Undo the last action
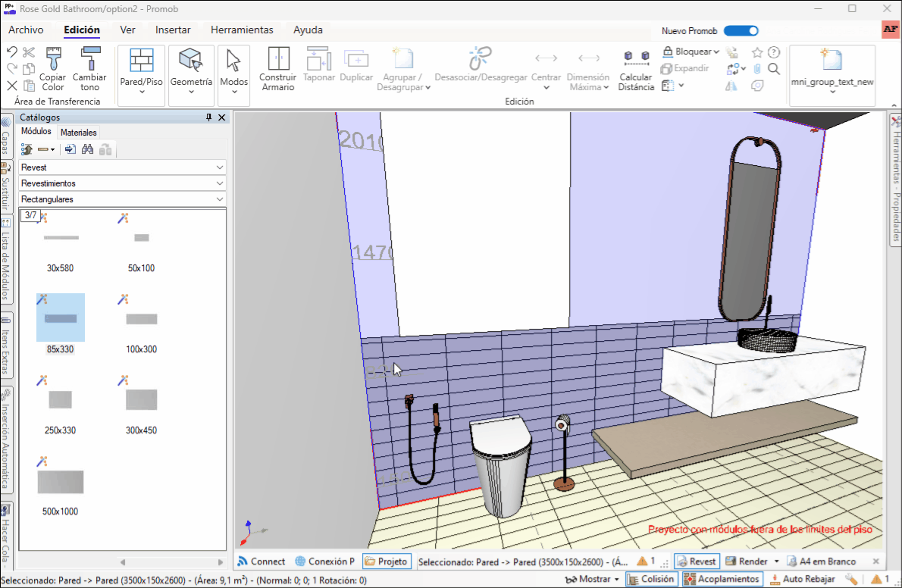The image size is (902, 588). tap(12, 52)
